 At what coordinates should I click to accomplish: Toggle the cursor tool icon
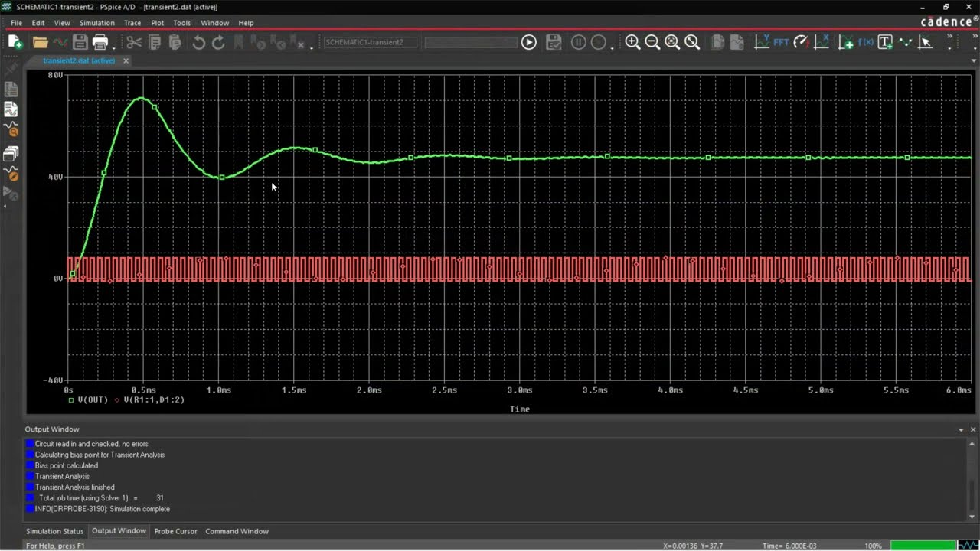click(x=925, y=42)
